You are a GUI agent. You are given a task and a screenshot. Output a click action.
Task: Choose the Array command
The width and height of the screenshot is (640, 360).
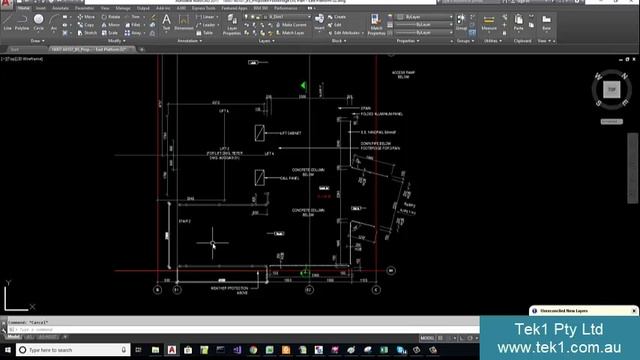133,33
